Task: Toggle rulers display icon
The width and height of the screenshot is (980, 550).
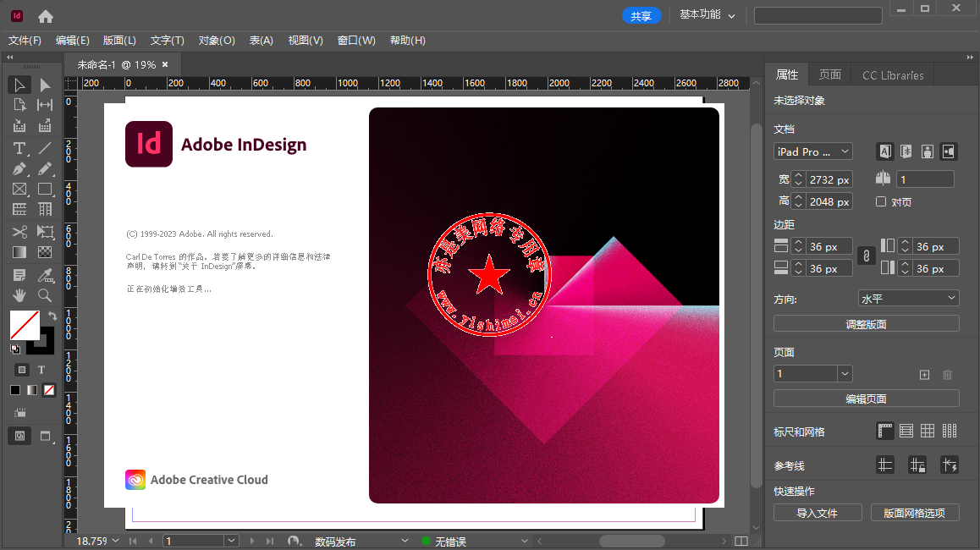Action: pyautogui.click(x=885, y=431)
